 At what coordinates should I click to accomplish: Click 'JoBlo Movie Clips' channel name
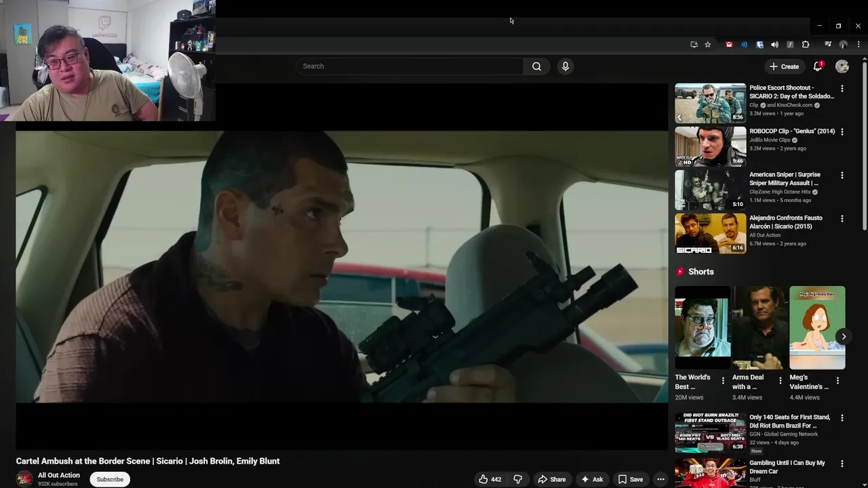[x=770, y=140]
